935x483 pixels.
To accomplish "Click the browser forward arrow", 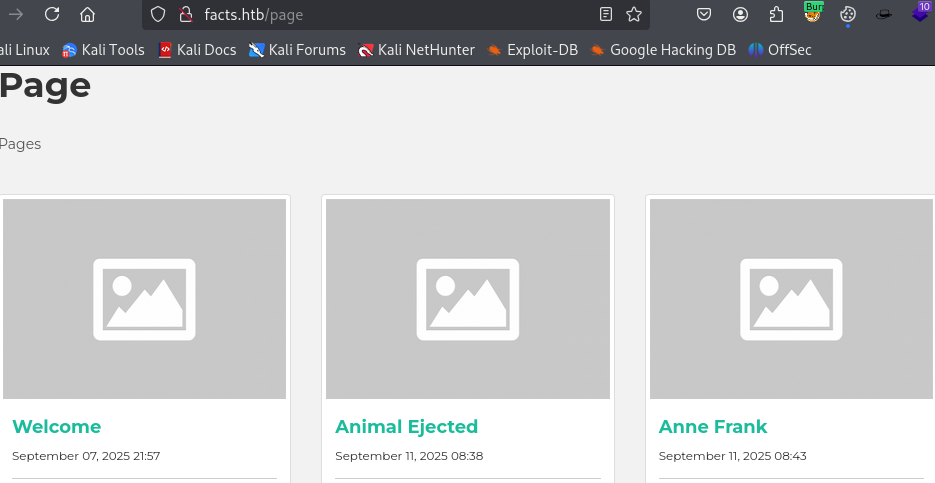I will (x=16, y=14).
